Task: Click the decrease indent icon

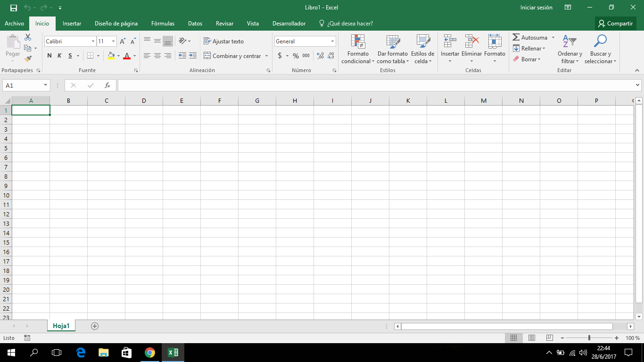Action: pyautogui.click(x=182, y=56)
